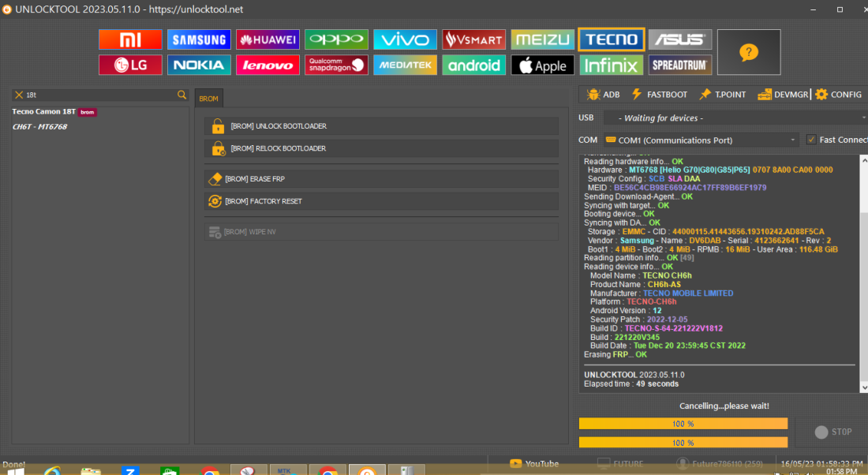Open the CONFIG settings
The width and height of the screenshot is (868, 475).
pos(838,95)
